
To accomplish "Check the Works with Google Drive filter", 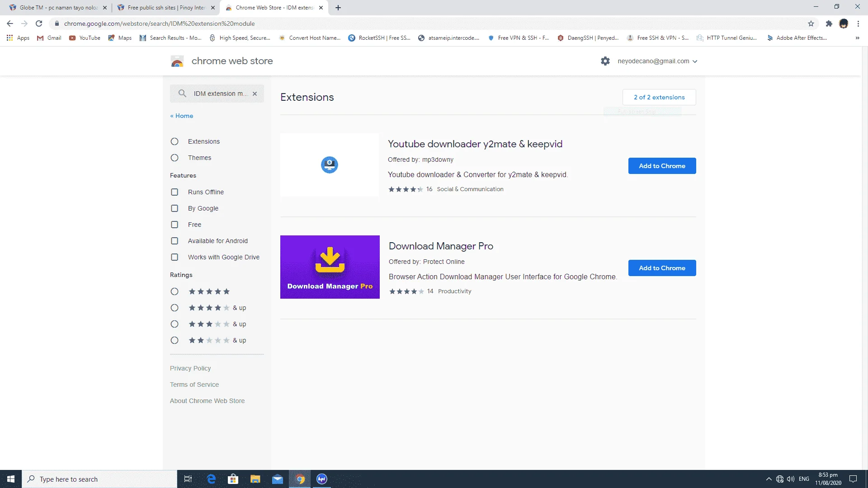I will click(x=175, y=257).
